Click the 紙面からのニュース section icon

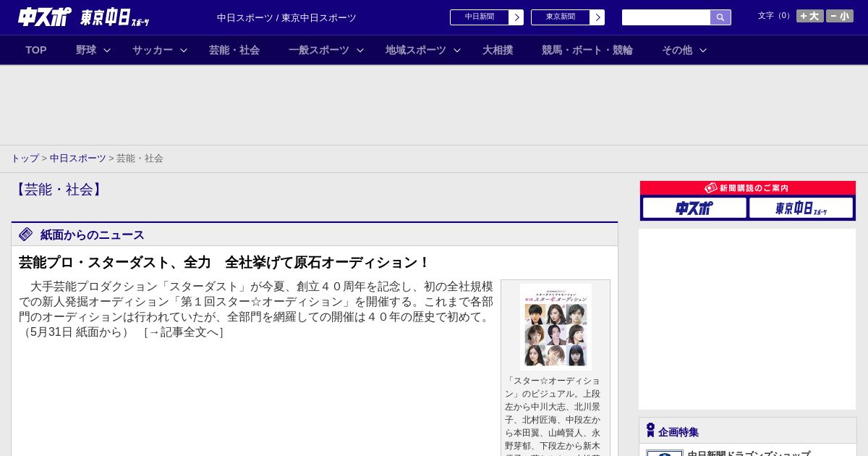(26, 234)
